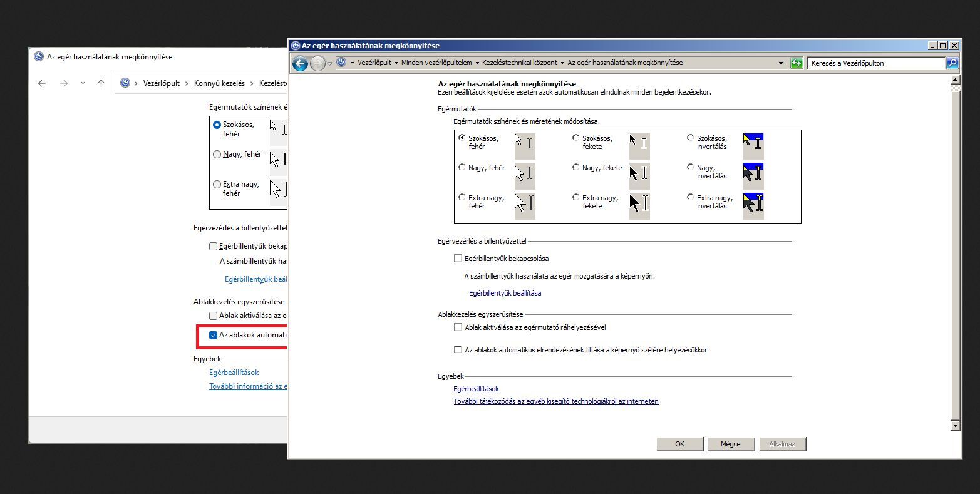The width and height of the screenshot is (980, 494).
Task: Click 'Extra nagy, fekete' cursor preview image
Action: tap(639, 205)
